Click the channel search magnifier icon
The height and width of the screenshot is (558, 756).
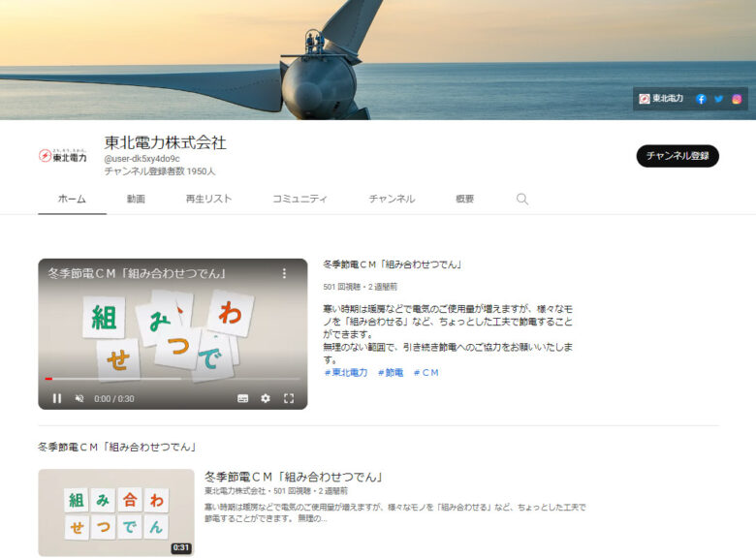[x=522, y=199]
